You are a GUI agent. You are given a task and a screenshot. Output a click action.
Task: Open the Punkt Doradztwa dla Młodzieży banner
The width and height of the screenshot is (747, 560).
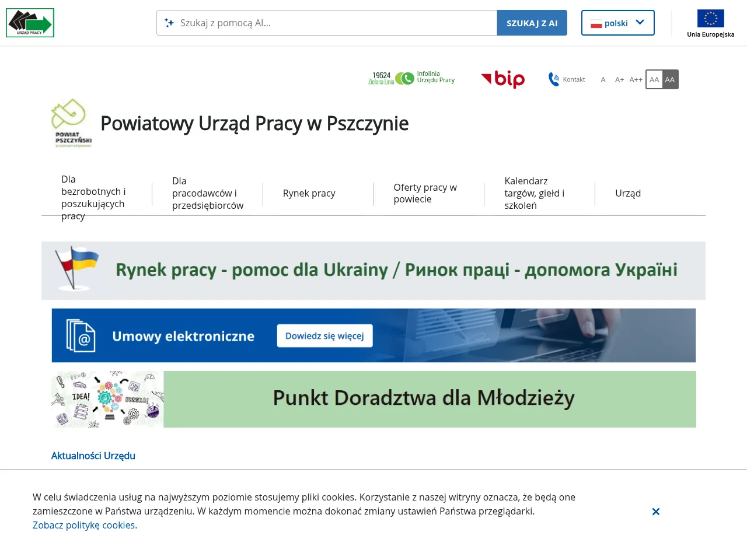pyautogui.click(x=373, y=399)
